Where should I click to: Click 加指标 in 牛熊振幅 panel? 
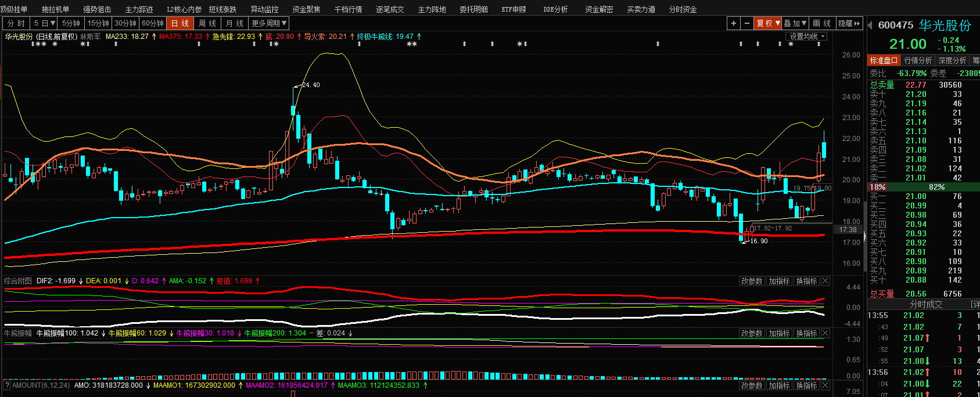point(780,333)
